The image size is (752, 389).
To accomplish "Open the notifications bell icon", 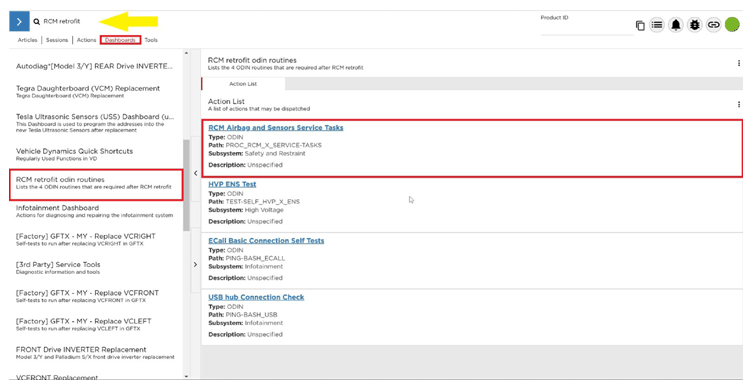I will point(676,24).
